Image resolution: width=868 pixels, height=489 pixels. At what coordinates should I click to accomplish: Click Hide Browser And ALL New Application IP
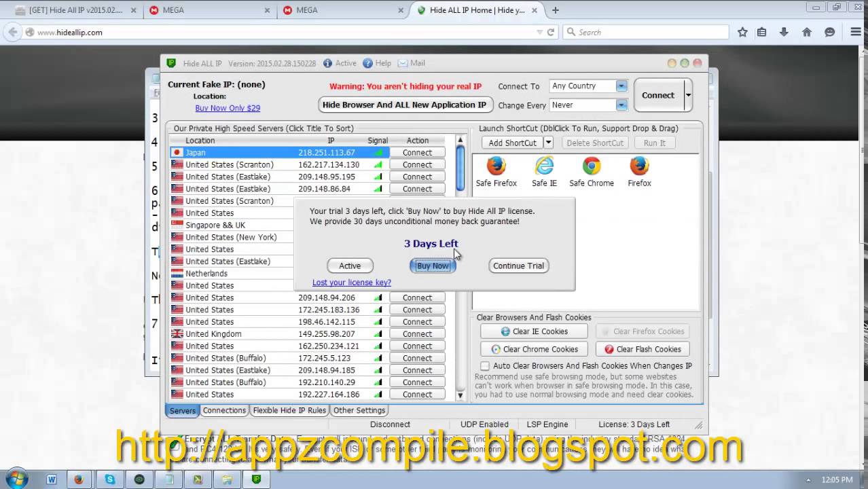[x=405, y=105]
